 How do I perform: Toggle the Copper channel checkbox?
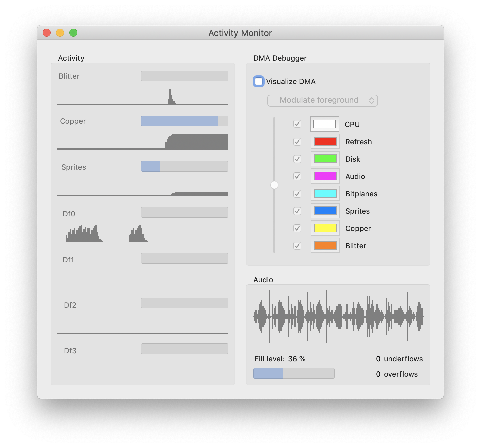pos(297,228)
